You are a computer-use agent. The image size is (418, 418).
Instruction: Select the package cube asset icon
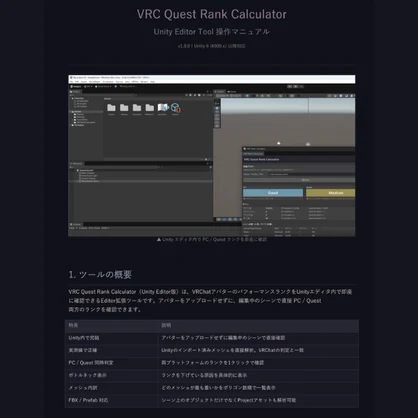[x=175, y=108]
